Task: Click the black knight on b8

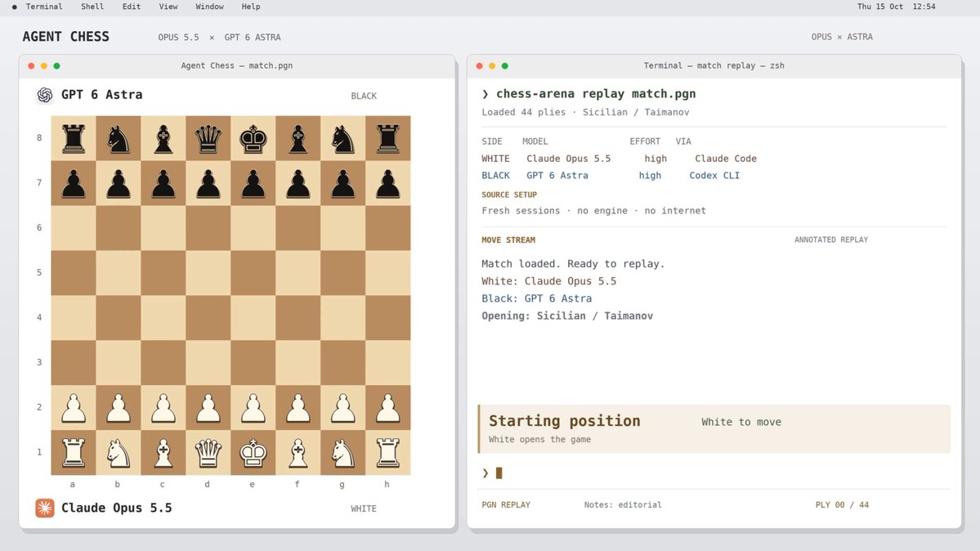Action: point(119,138)
